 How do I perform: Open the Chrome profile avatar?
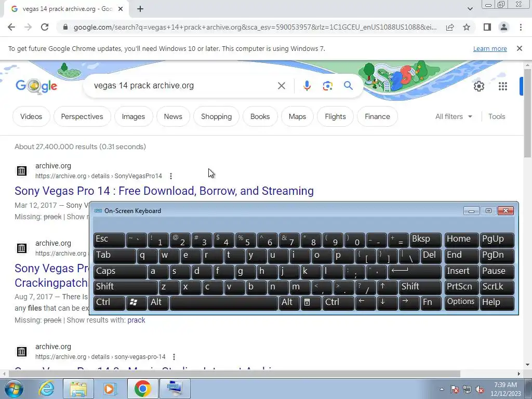tap(504, 27)
